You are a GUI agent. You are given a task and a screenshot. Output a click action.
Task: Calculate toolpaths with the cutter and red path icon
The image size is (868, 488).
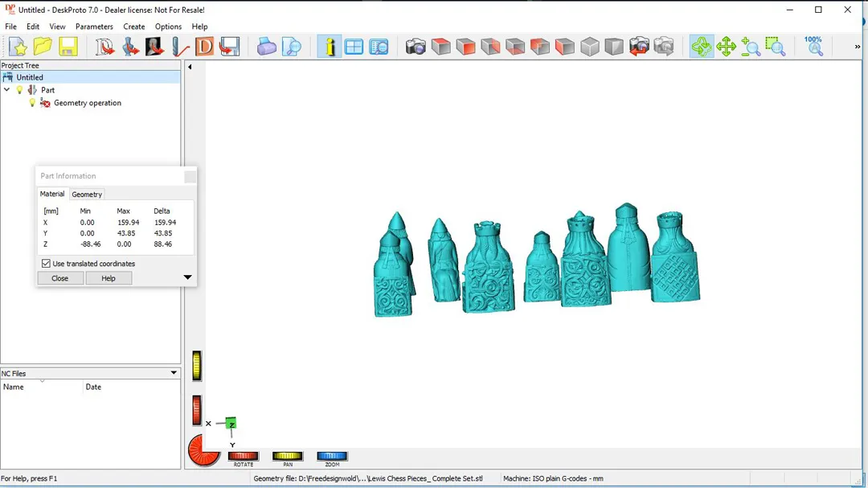[180, 47]
